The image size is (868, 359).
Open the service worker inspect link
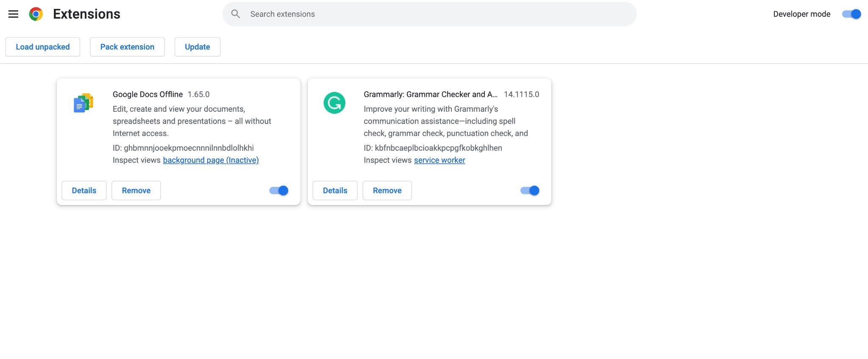tap(440, 160)
